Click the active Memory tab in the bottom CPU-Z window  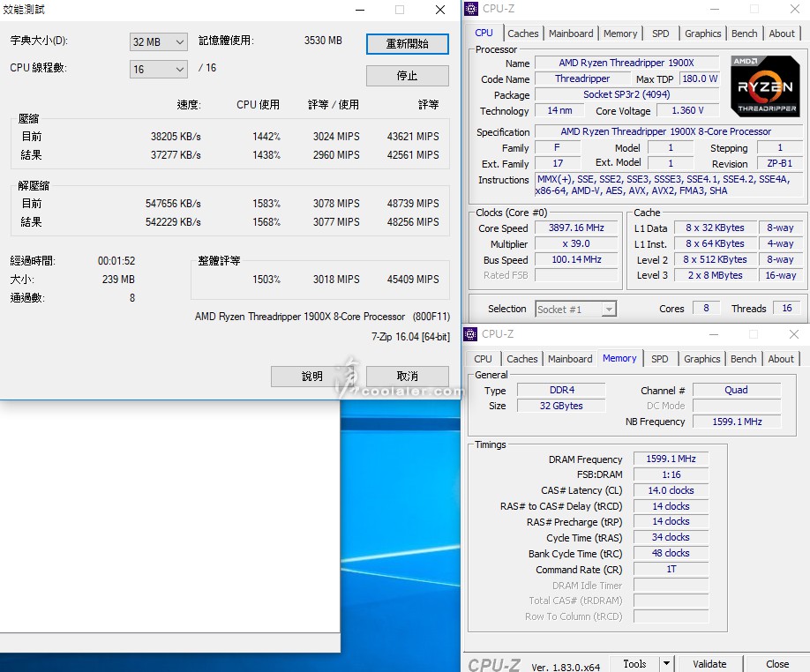click(619, 358)
